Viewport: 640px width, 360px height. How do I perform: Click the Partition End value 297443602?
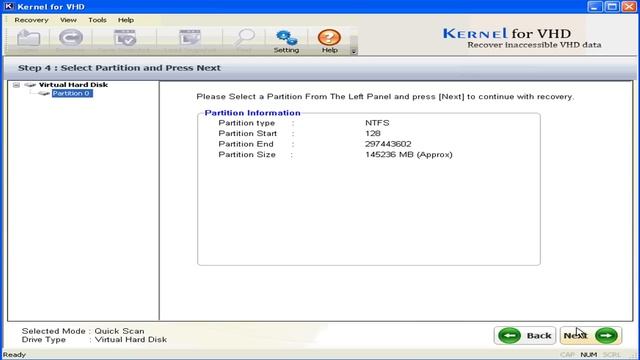pyautogui.click(x=388, y=144)
